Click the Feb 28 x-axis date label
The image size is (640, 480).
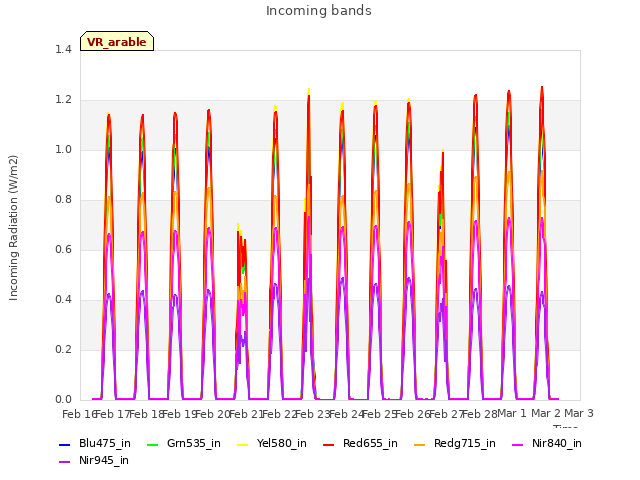click(x=481, y=414)
